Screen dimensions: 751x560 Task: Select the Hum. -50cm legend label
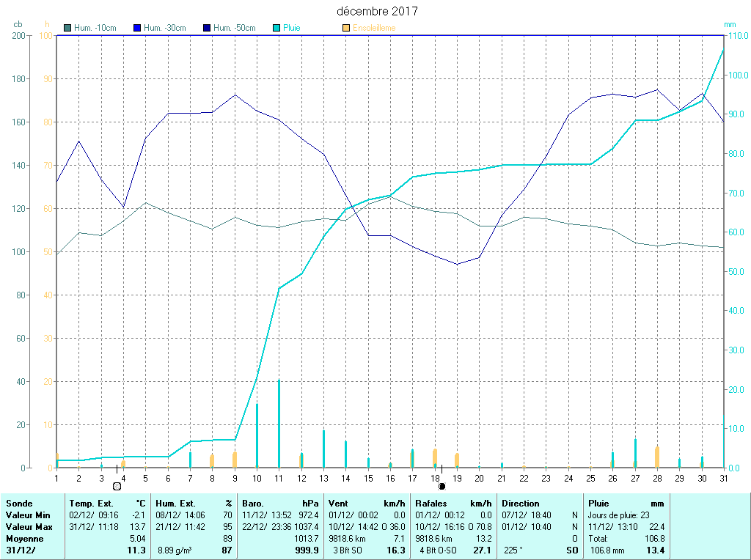[234, 28]
